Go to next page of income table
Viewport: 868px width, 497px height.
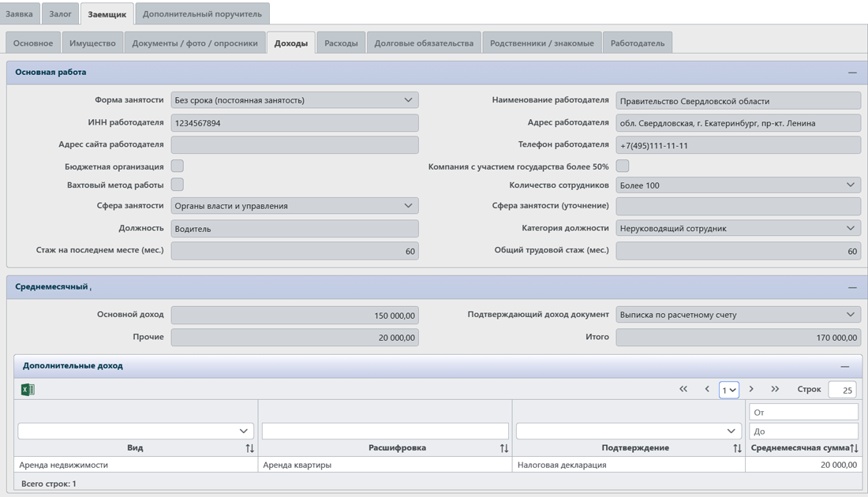coord(751,390)
